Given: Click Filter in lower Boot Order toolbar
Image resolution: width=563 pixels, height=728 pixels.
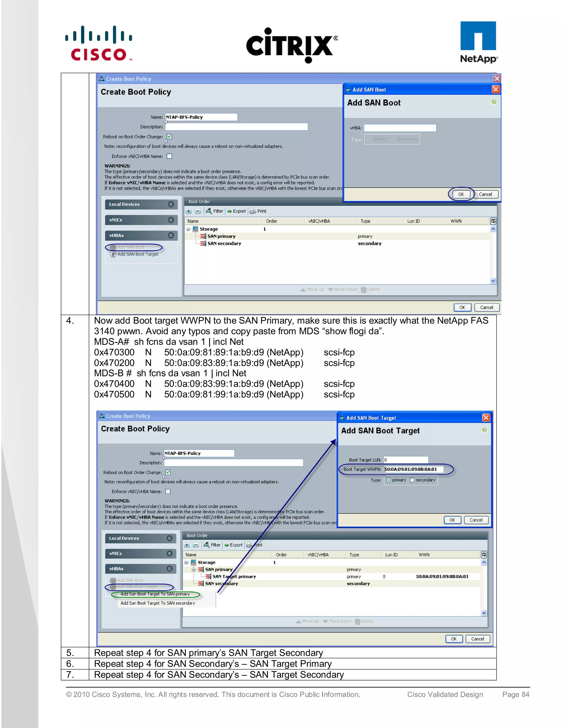Looking at the screenshot, I should tap(212, 545).
